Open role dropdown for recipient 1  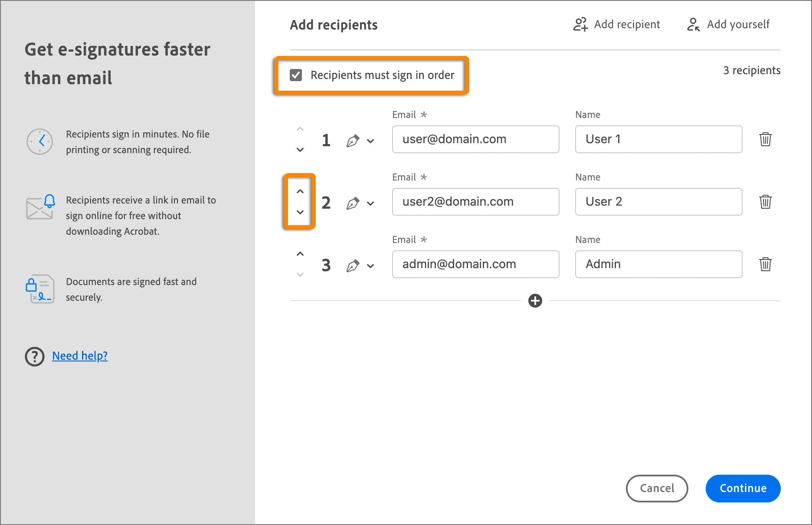click(370, 141)
